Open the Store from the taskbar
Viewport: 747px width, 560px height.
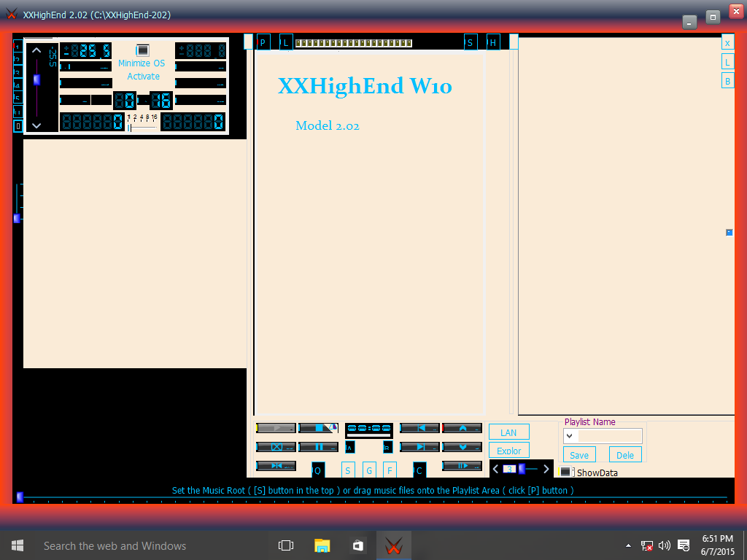(357, 545)
